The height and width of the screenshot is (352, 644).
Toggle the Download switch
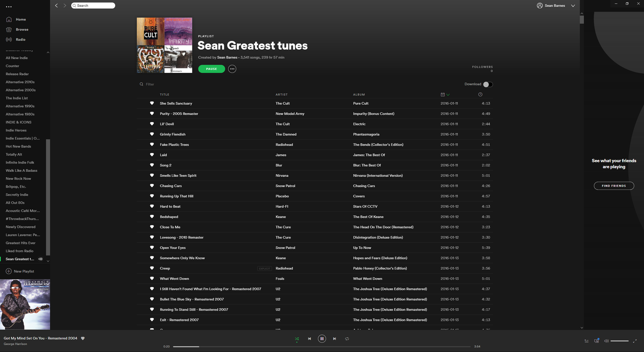pyautogui.click(x=488, y=84)
